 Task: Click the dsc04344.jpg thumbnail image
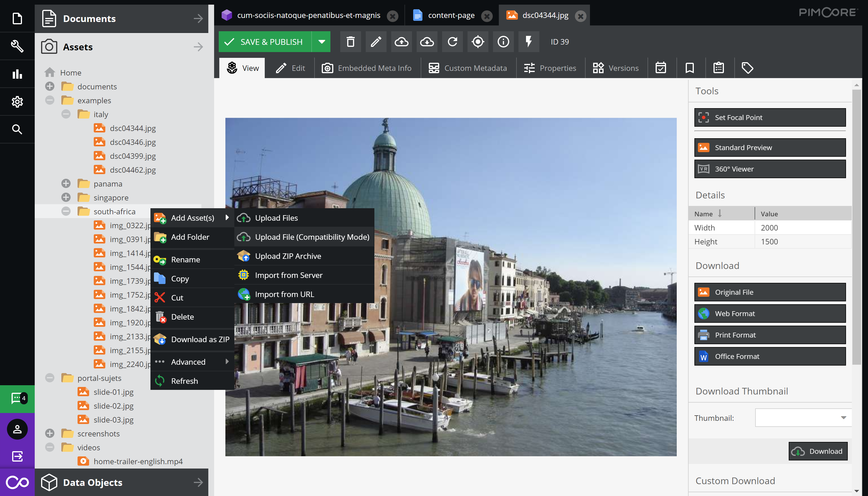100,128
